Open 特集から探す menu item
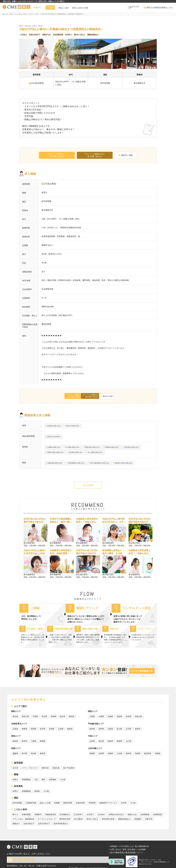 (x=64, y=8)
